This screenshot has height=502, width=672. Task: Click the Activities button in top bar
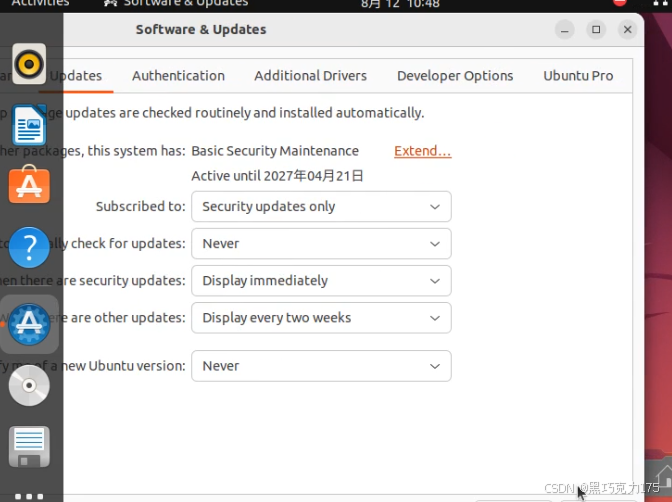click(40, 3)
